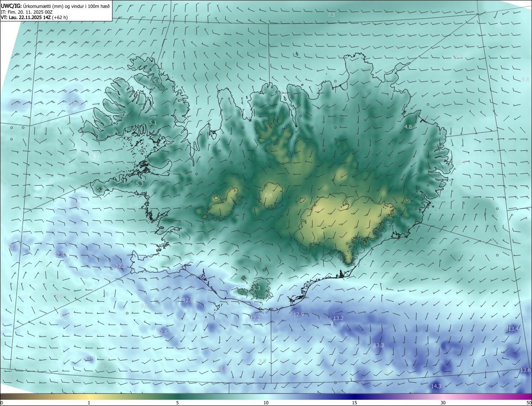Viewport: 532px width, 406px height.
Task: Select the 5.1 value on the map
Action: click(153, 122)
